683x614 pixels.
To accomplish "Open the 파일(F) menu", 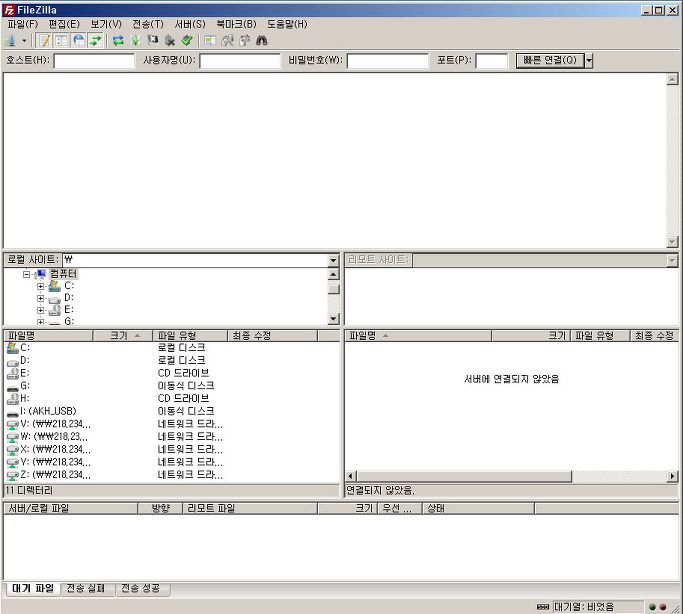I will pyautogui.click(x=23, y=24).
